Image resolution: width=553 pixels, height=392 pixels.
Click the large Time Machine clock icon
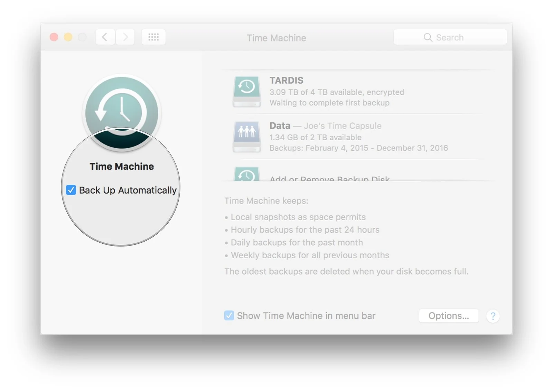point(122,113)
